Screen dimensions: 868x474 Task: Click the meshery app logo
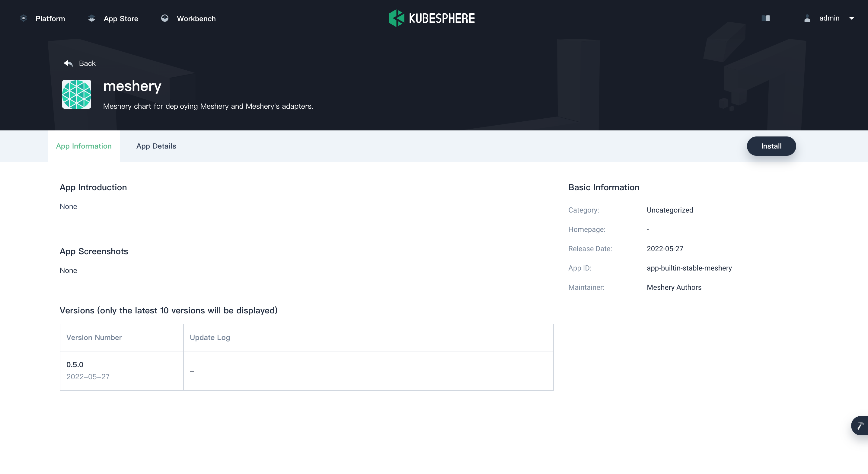click(x=76, y=94)
